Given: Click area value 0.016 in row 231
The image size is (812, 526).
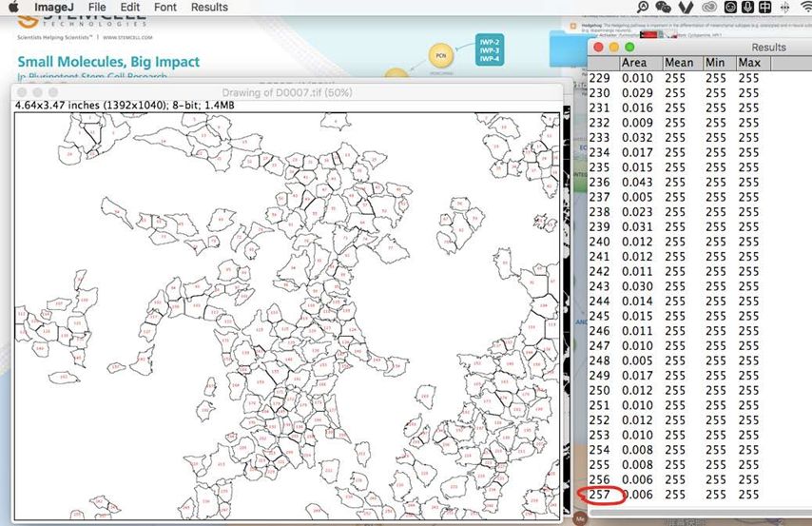Looking at the screenshot, I should coord(637,107).
